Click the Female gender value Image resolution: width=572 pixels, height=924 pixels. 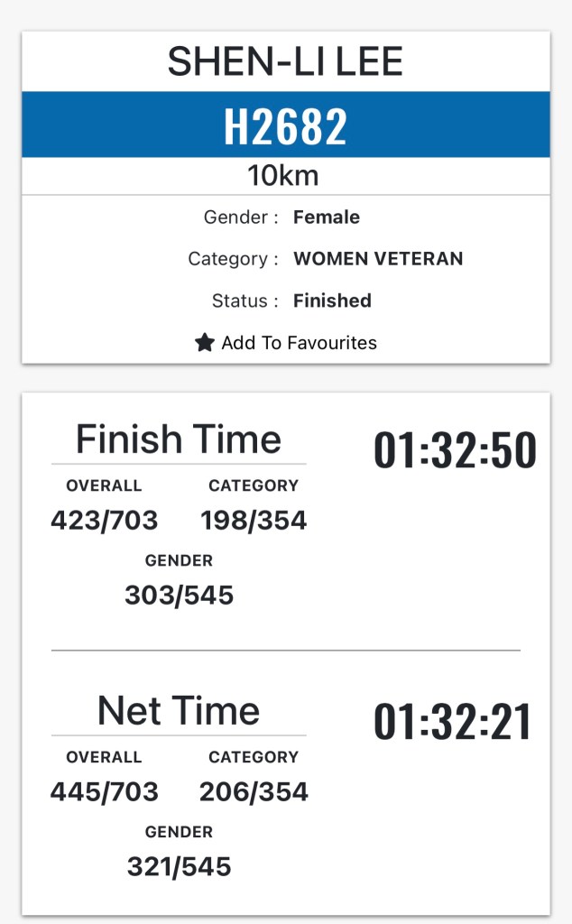point(327,217)
